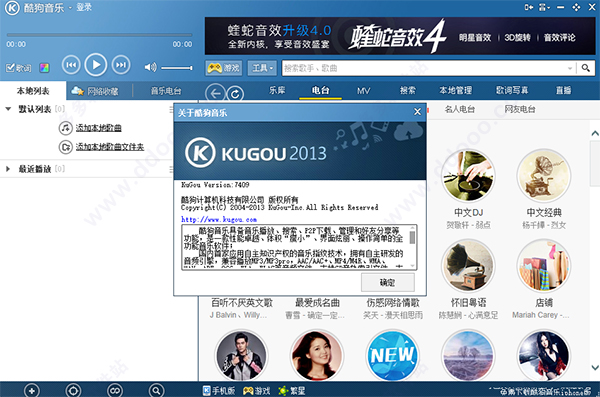Screen dimensions: 600x397
Task: Open the bottom bar 游戏 icon
Action: 256,390
